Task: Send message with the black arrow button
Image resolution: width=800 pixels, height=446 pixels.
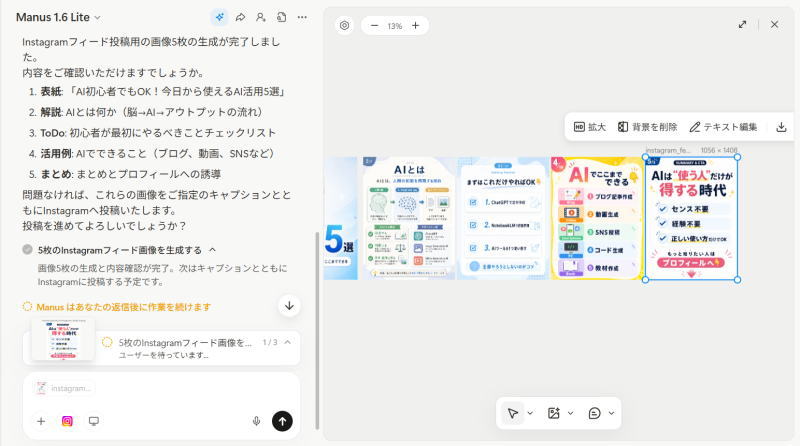Action: click(283, 421)
